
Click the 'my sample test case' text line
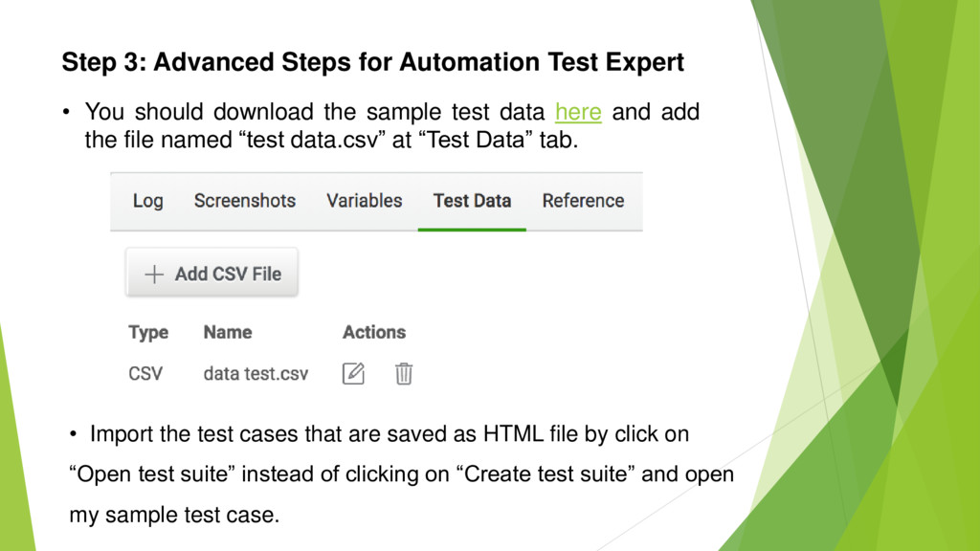[x=175, y=516]
